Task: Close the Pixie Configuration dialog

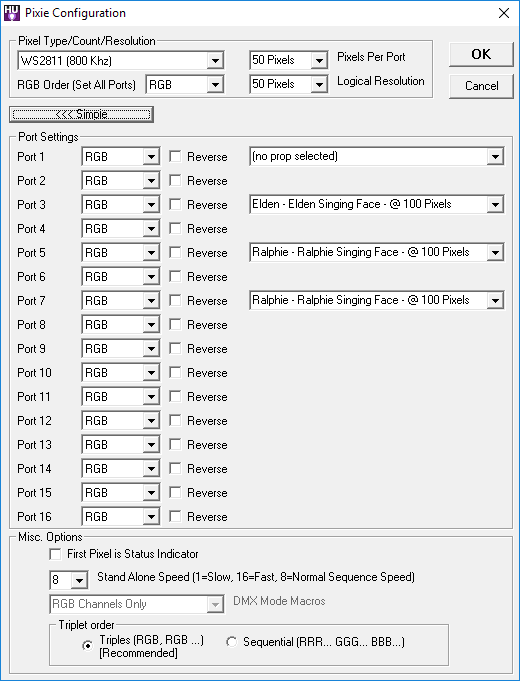Action: click(503, 13)
